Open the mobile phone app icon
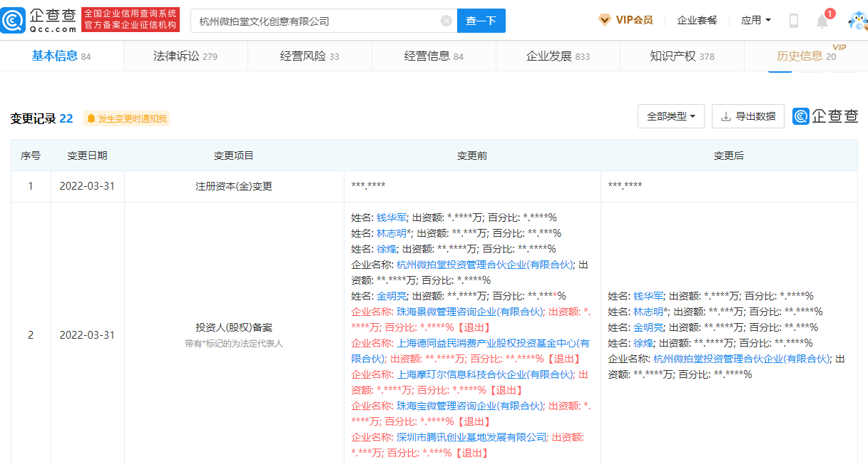The width and height of the screenshot is (868, 465). coord(793,21)
